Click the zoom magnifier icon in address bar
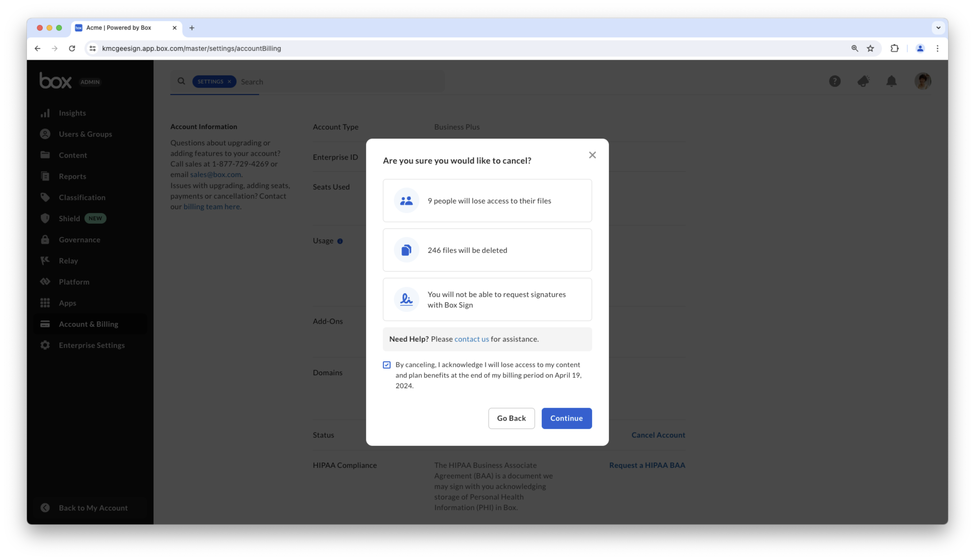 coord(854,48)
